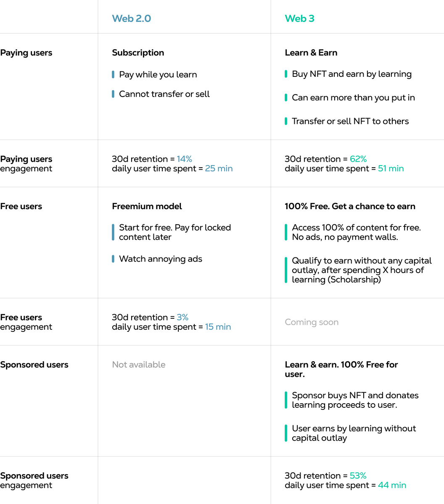Screen dimensions: 444x504
Task: Click the 53% sponsored retention value
Action: 358,475
